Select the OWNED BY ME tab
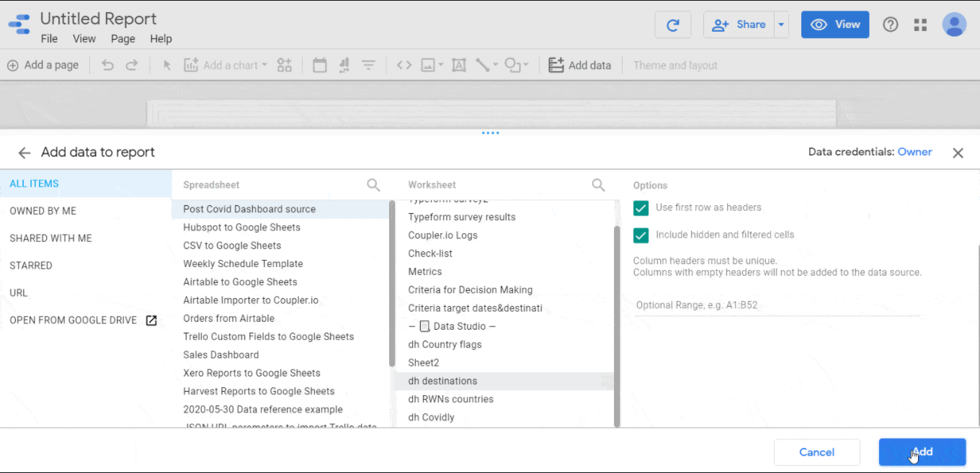 coord(43,211)
